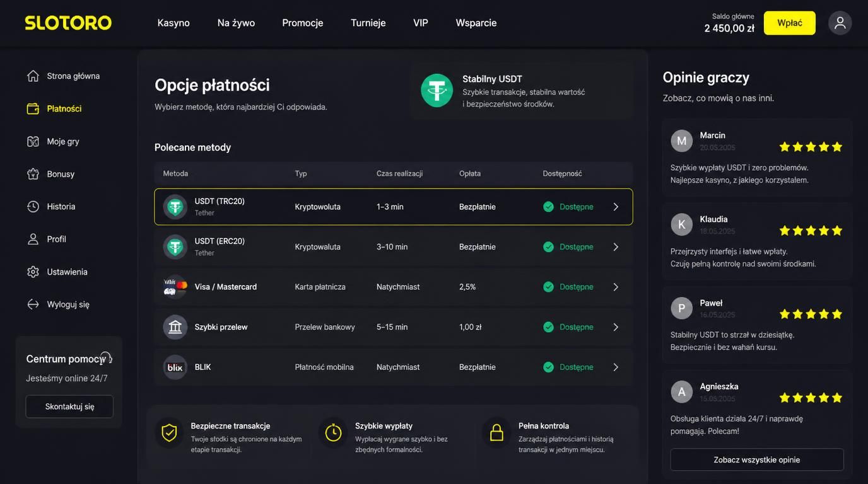This screenshot has height=484, width=868.
Task: Select Marcin's five-star rating
Action: [x=811, y=147]
